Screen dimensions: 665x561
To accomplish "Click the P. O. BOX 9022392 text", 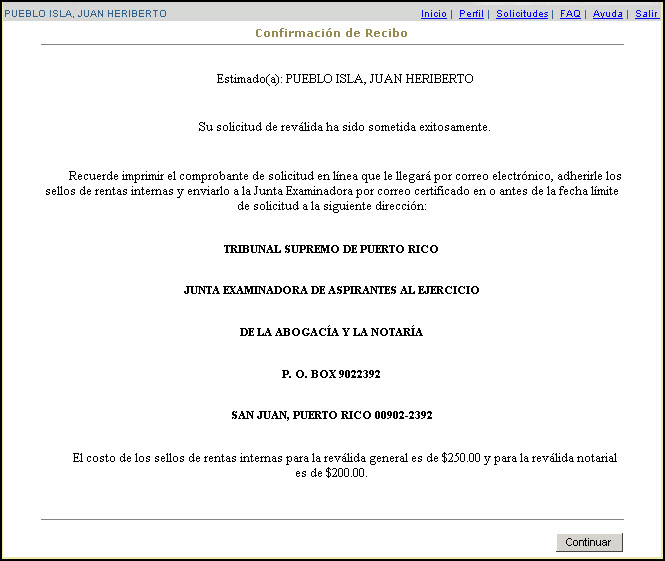I will [331, 374].
